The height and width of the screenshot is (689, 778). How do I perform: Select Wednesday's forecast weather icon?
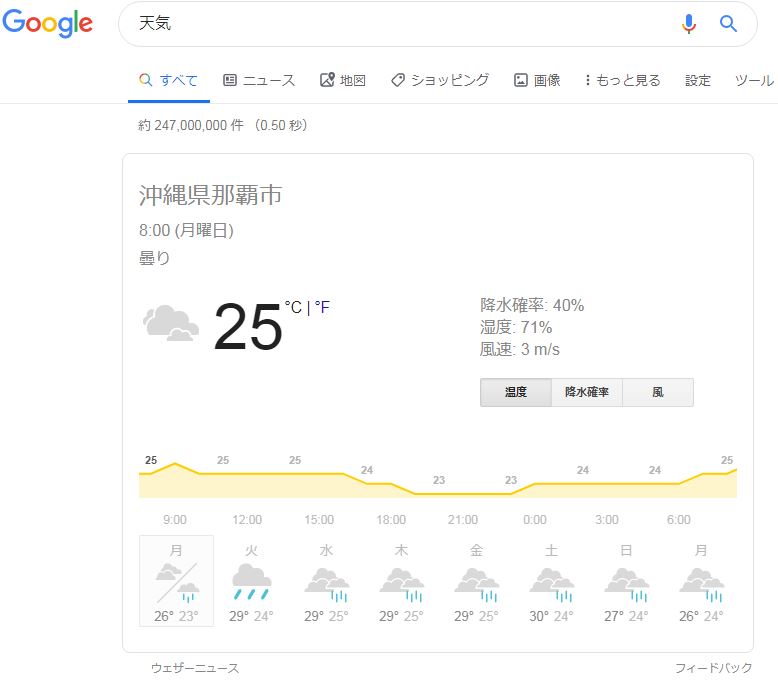[326, 582]
